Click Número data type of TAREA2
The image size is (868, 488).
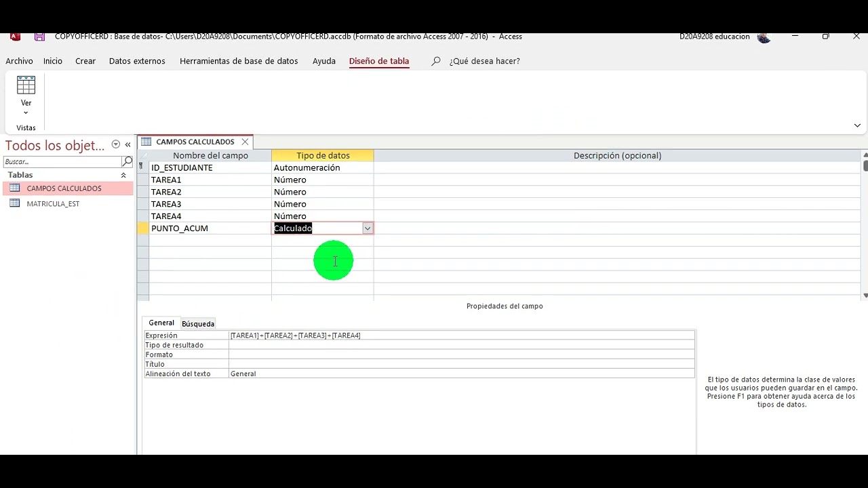coord(323,192)
